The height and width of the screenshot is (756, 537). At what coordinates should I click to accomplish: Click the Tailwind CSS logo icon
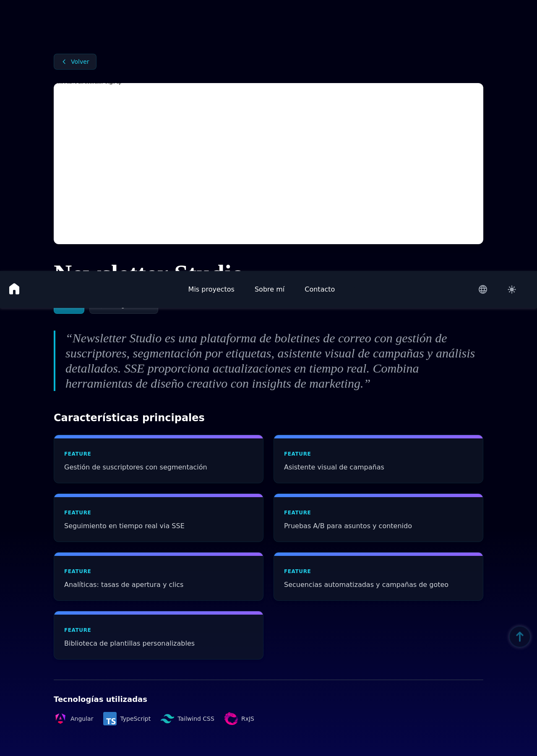tap(167, 719)
